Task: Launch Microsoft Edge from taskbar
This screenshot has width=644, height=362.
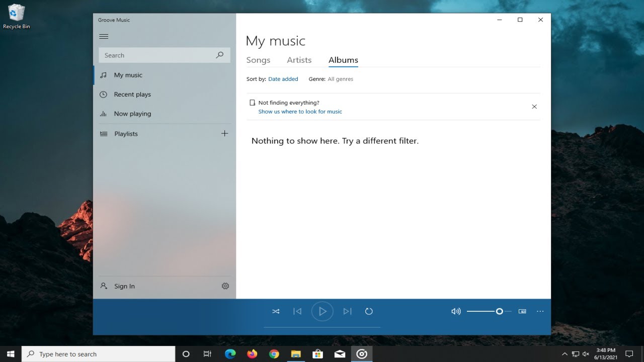Action: [x=230, y=354]
